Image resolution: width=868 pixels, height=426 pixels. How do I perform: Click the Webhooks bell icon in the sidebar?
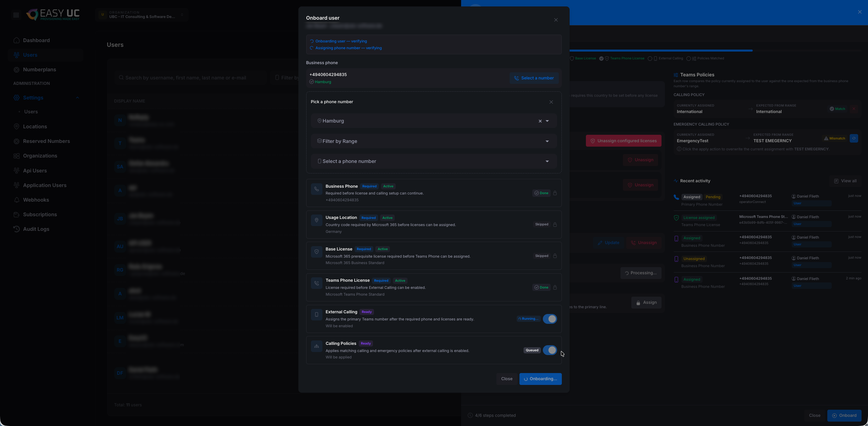point(16,200)
